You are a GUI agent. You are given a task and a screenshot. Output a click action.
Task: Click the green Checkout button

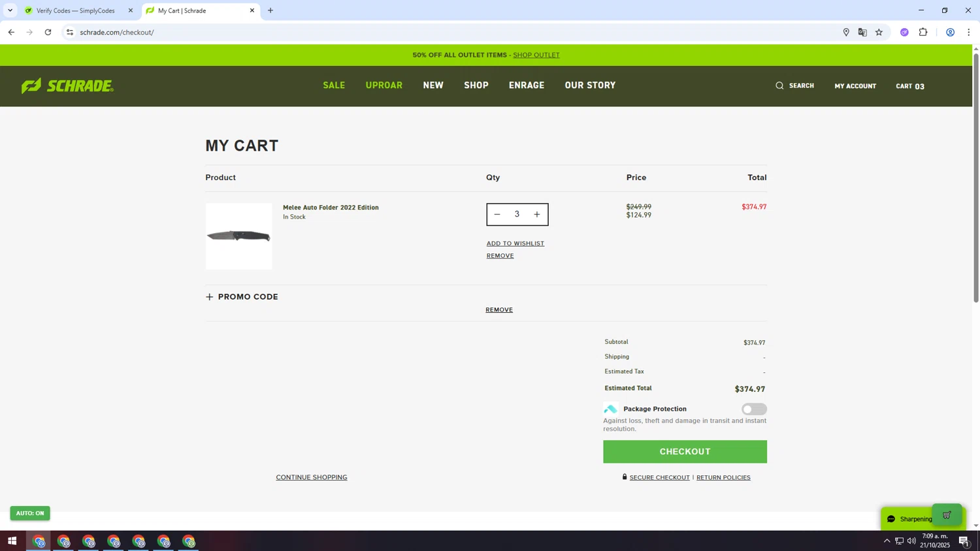pyautogui.click(x=685, y=452)
